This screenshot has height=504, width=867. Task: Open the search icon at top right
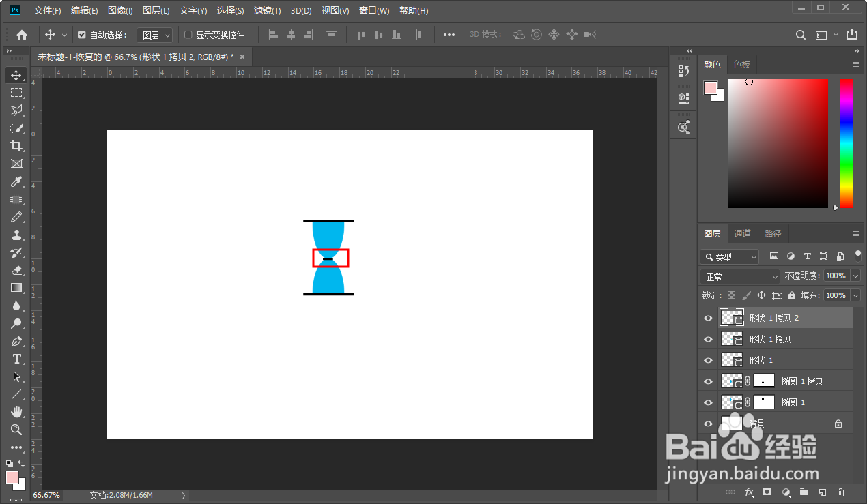801,35
